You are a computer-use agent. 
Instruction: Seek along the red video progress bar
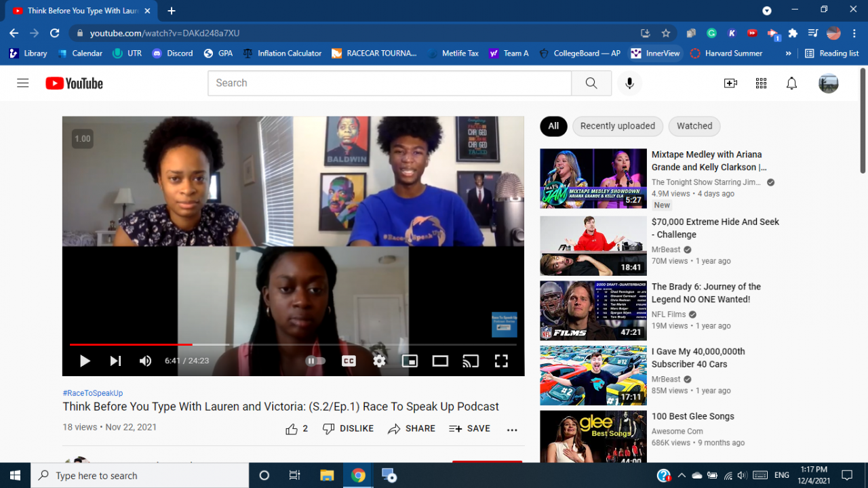point(293,344)
